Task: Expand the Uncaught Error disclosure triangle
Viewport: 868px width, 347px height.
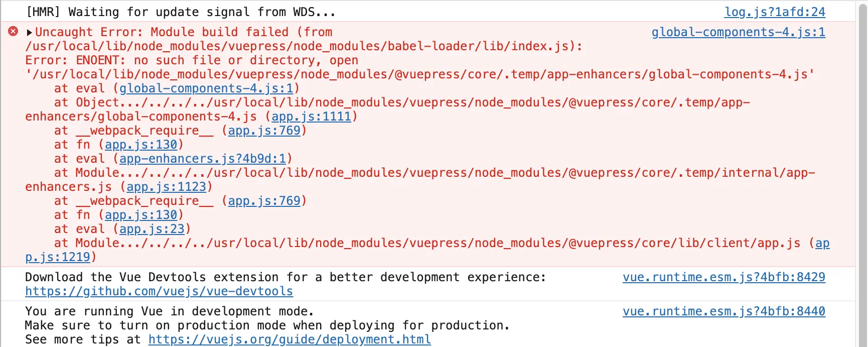Action: point(29,33)
